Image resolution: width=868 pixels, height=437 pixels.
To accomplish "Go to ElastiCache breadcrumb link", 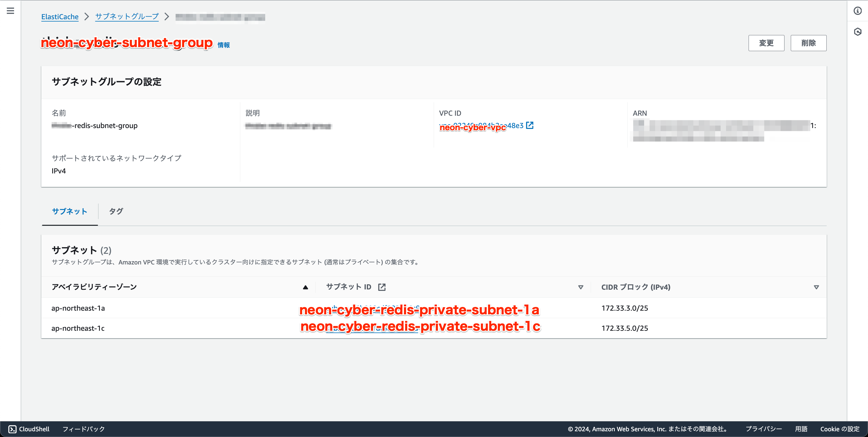I will [x=60, y=17].
